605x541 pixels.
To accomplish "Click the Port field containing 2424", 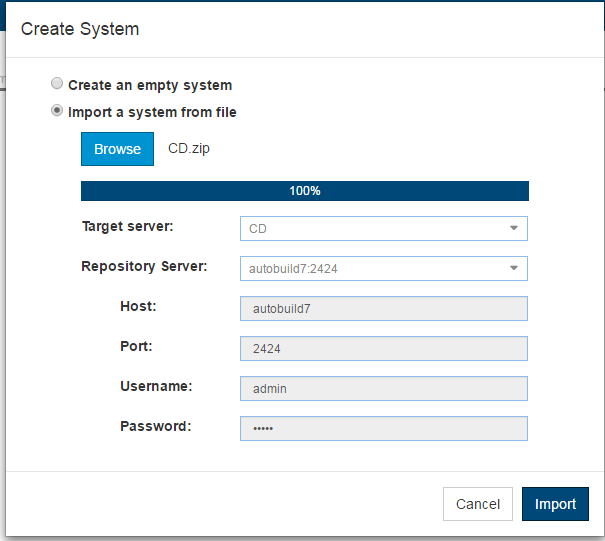I will tap(384, 348).
